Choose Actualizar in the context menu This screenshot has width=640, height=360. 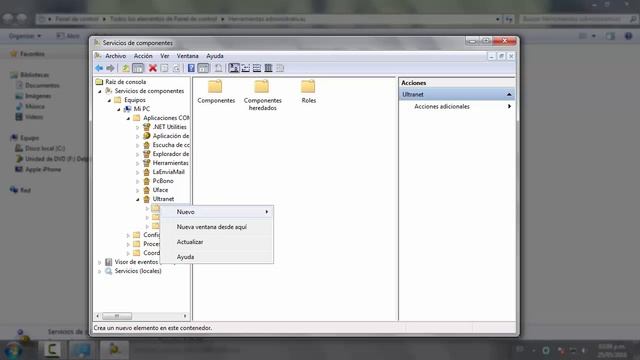click(217, 242)
